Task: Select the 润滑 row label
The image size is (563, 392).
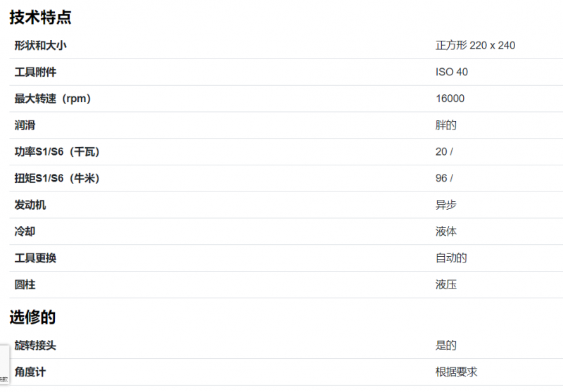Action: pos(25,125)
